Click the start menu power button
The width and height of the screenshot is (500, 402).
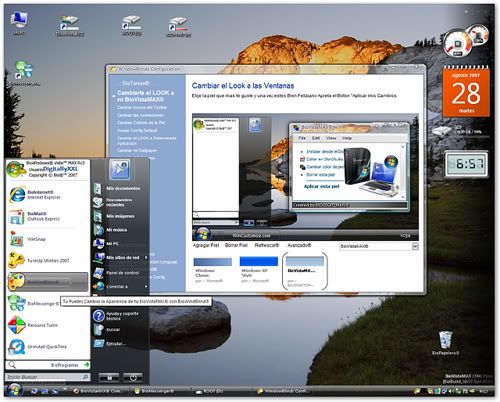133,378
